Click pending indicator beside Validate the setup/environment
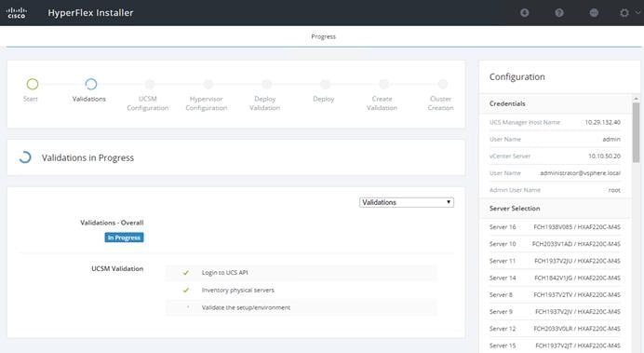The image size is (644, 353). [188, 307]
